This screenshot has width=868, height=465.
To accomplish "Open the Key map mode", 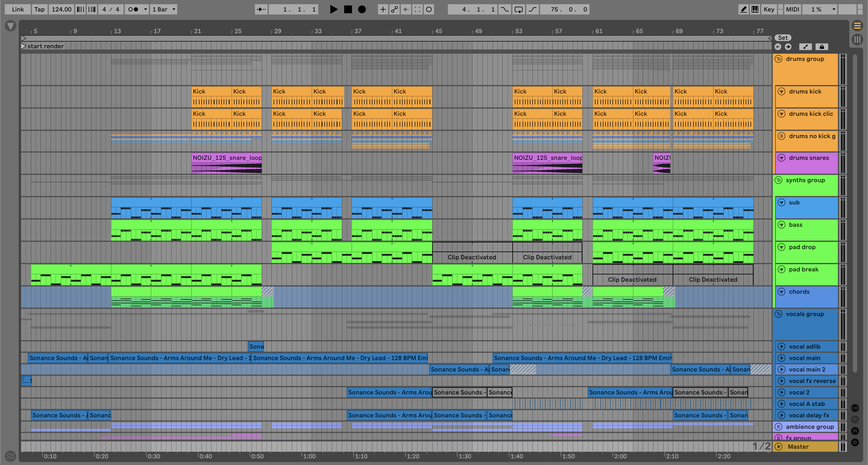I will coord(769,9).
